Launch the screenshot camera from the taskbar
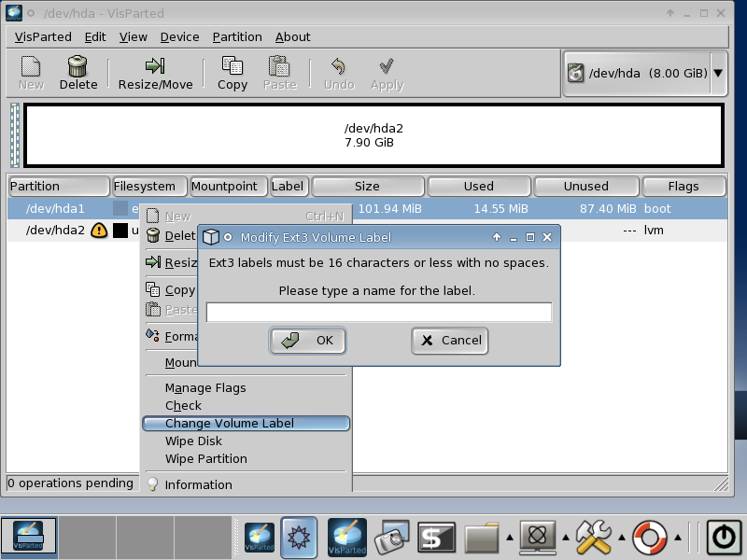Viewport: 747px width, 560px height. [392, 538]
